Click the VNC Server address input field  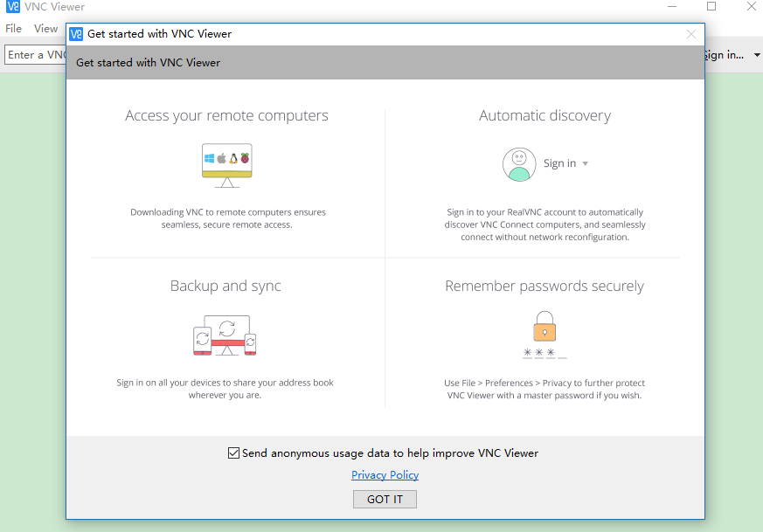pos(35,55)
